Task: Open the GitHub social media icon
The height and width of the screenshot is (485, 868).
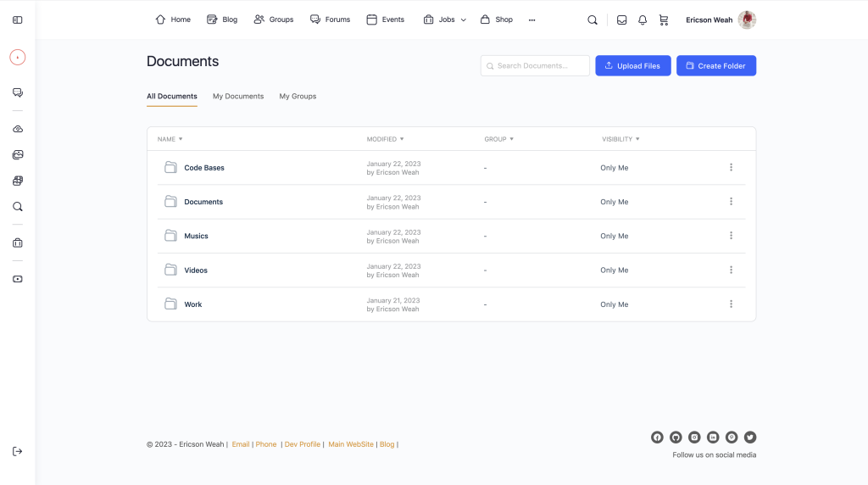Action: pyautogui.click(x=676, y=438)
